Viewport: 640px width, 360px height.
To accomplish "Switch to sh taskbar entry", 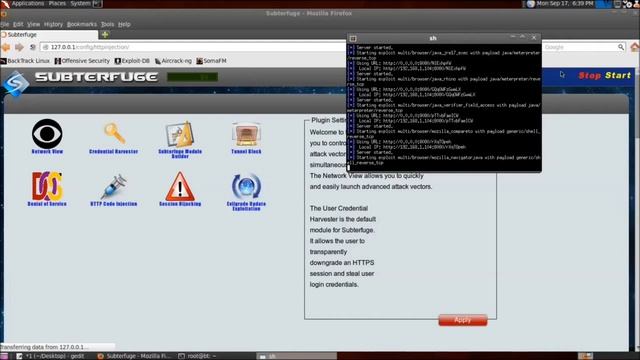I will [x=296, y=356].
